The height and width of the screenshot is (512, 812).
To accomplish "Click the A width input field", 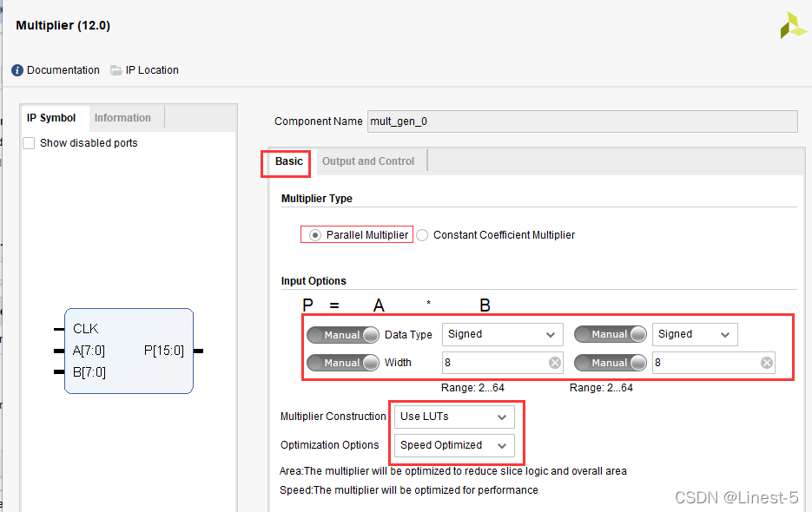I will (x=502, y=363).
